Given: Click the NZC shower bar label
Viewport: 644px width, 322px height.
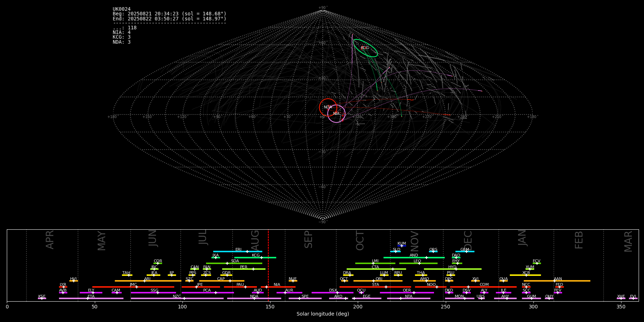Looking at the screenshot, I should click(177, 297).
